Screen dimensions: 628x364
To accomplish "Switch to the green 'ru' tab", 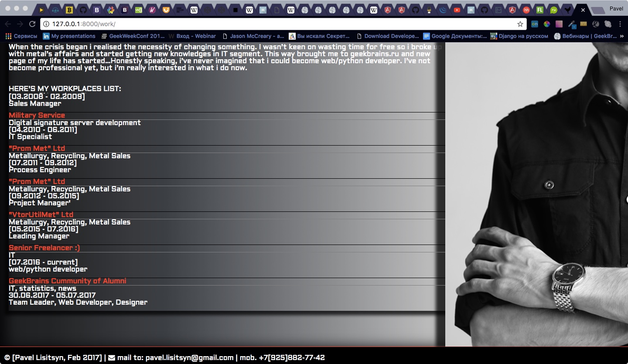I will pos(553,10).
